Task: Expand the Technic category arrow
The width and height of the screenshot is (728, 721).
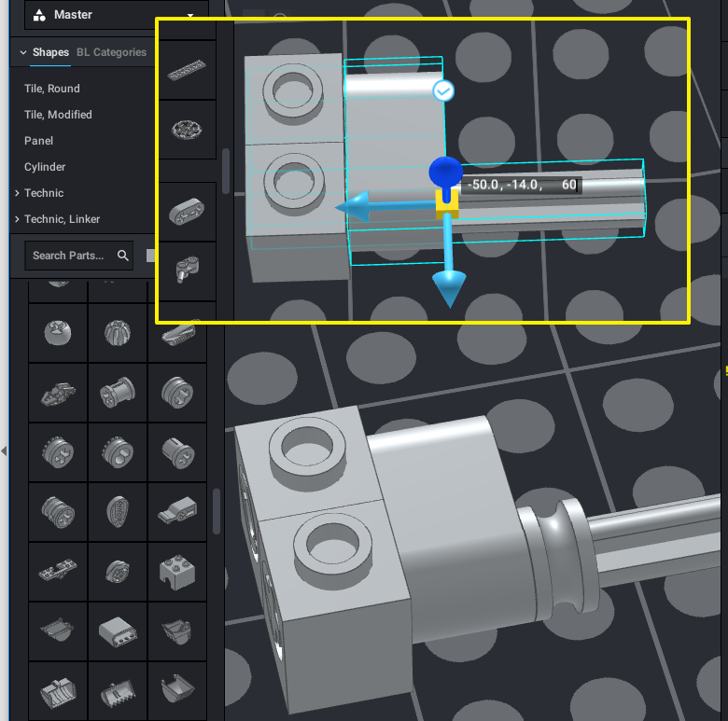Action: click(17, 192)
